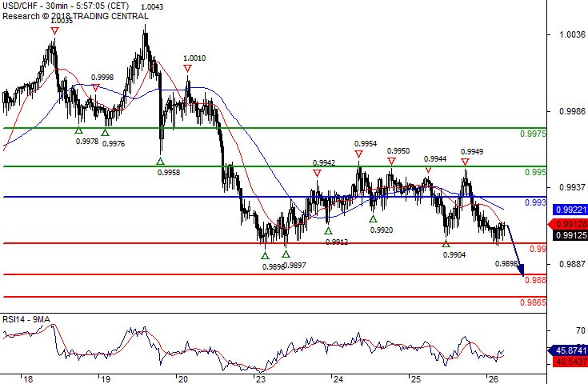The image size is (588, 384).
Task: Select the 0.9978 low label
Action: pyautogui.click(x=87, y=142)
